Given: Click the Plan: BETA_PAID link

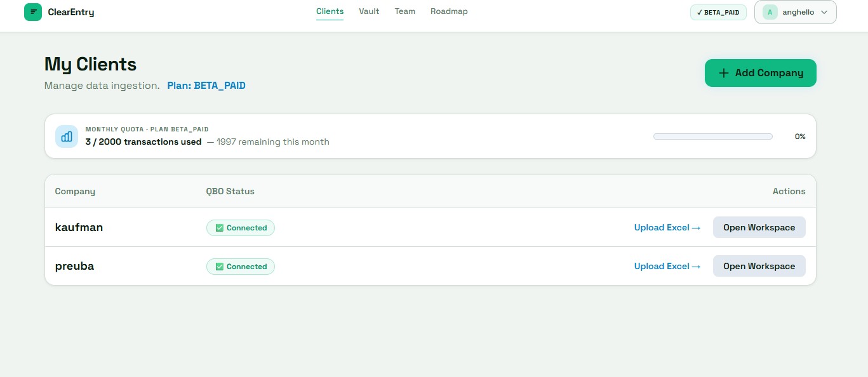Looking at the screenshot, I should tap(206, 85).
